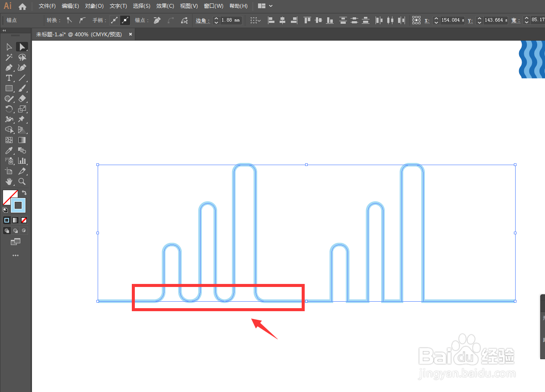Select the Line Segment tool
Screen dimensions: 545x392
[x=22, y=78]
